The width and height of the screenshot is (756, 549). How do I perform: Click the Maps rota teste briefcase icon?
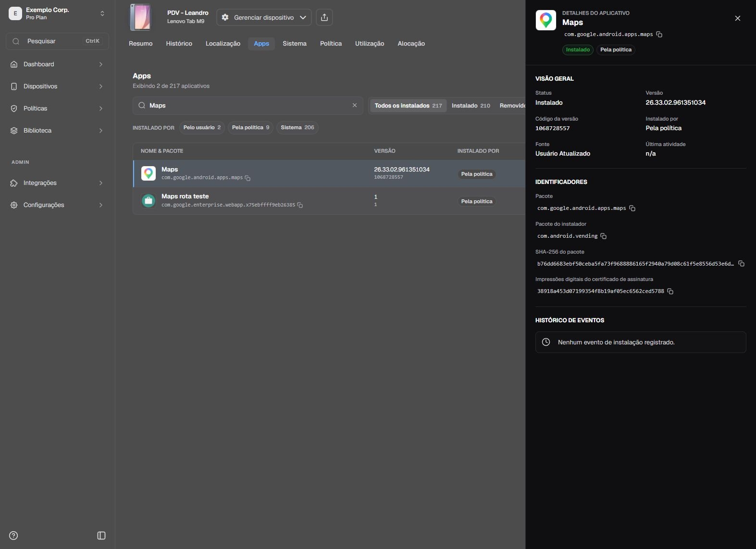149,201
